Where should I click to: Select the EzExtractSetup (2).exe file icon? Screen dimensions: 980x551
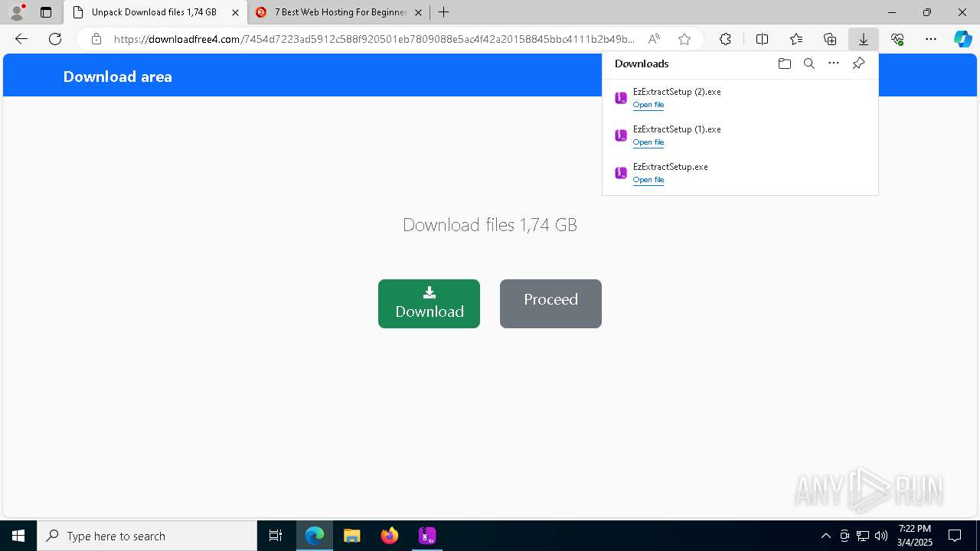[x=621, y=98]
